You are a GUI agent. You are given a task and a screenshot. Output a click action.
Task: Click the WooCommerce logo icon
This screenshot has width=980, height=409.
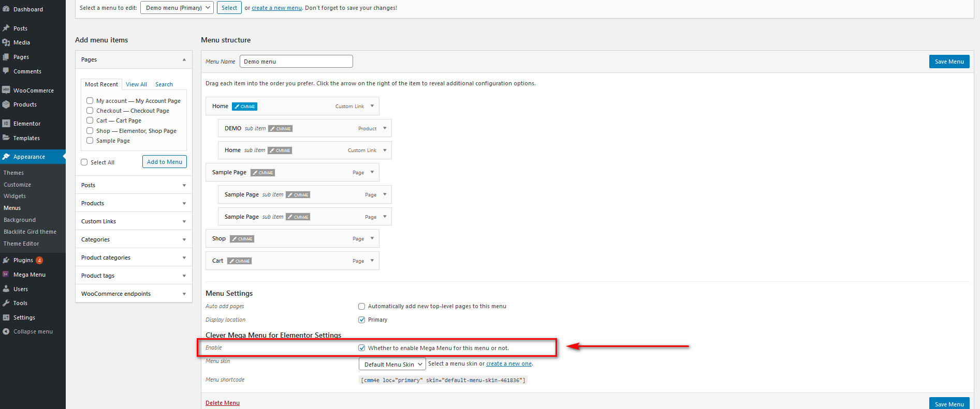(x=6, y=90)
